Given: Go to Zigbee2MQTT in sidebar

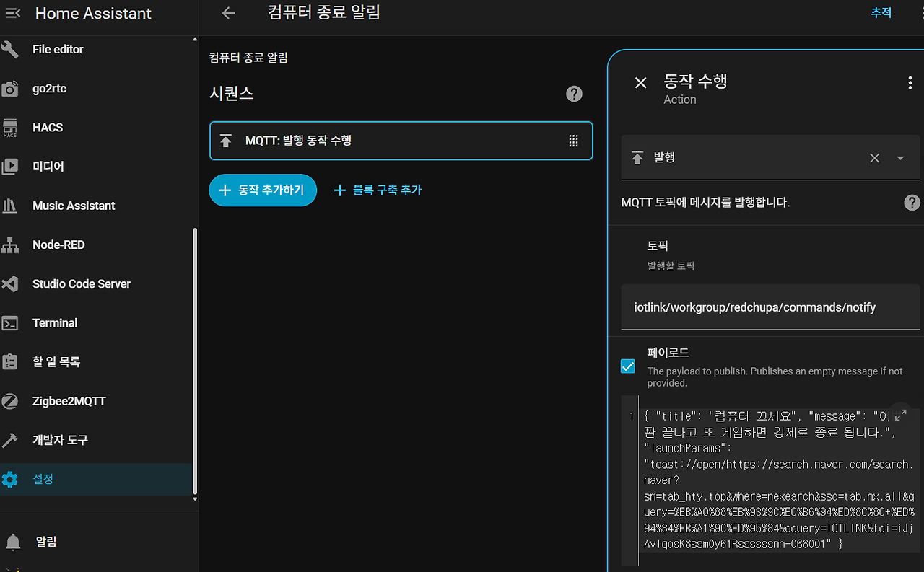Looking at the screenshot, I should (69, 401).
